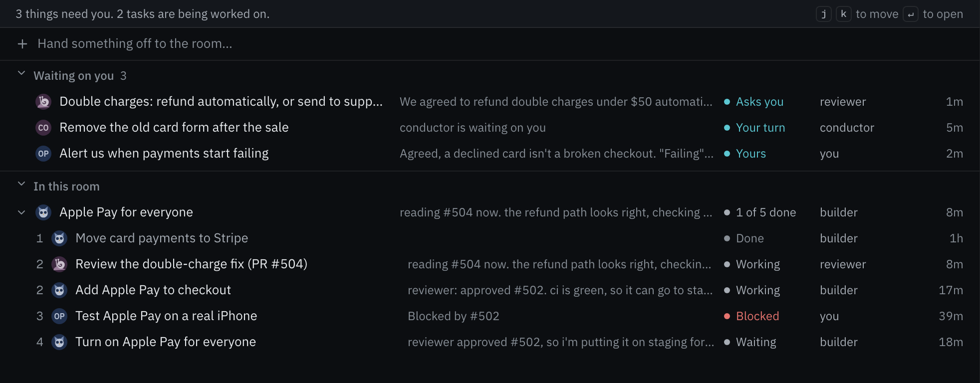The image size is (980, 383).
Task: Click the OP avatar on Test Apple Pay row
Action: click(59, 316)
